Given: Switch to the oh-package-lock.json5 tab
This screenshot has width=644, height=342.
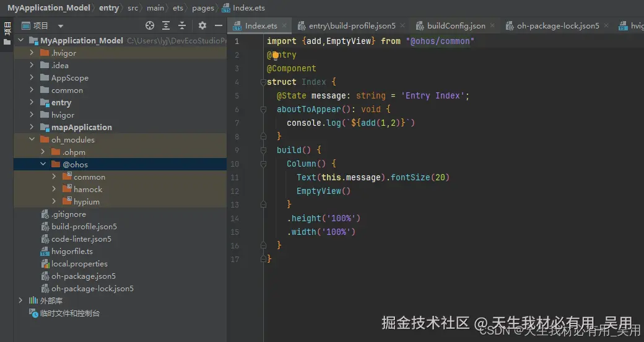Looking at the screenshot, I should coord(558,25).
